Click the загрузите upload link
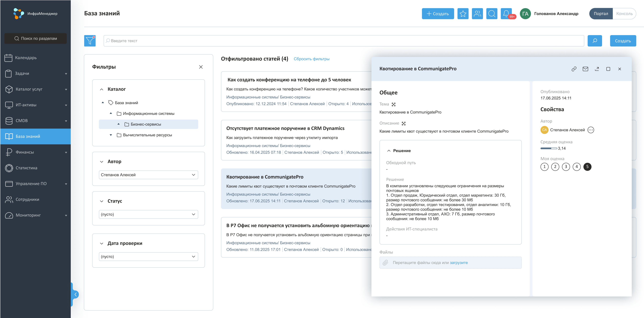 pyautogui.click(x=459, y=263)
